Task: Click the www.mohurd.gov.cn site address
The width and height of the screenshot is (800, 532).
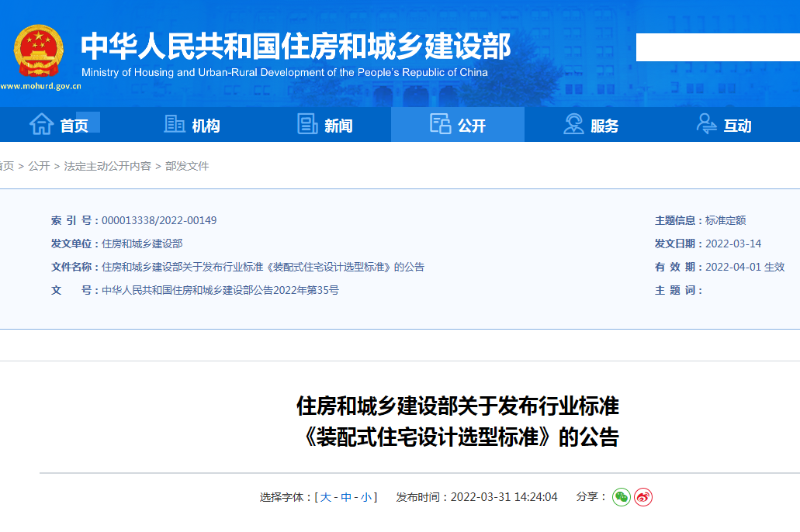Action: point(41,86)
